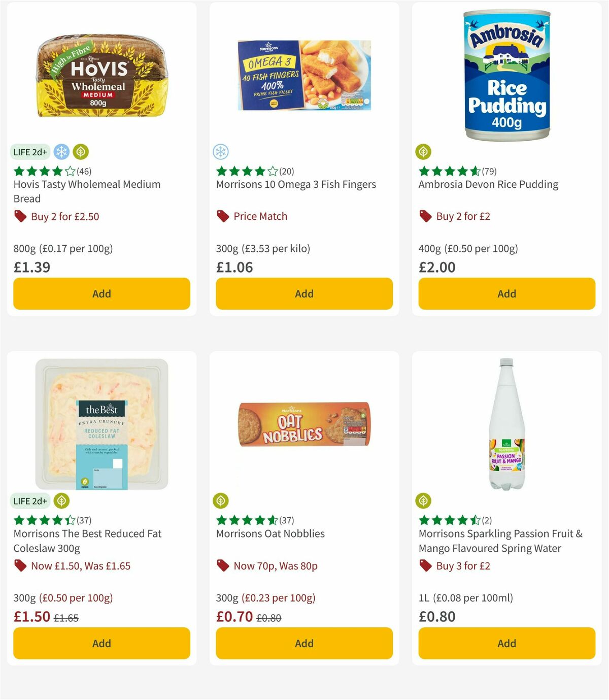Open reviews via (79) count on Rice Pudding
609x700 pixels.
pyautogui.click(x=489, y=171)
